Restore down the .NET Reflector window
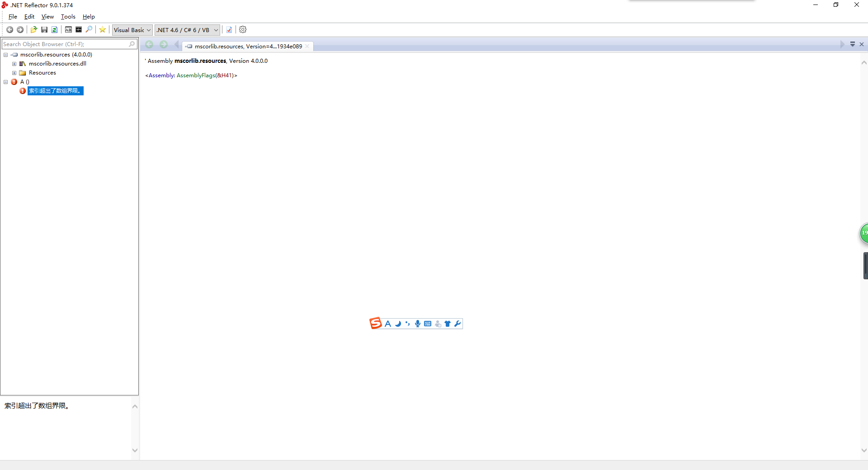Screen dimensions: 868x470 point(836,5)
